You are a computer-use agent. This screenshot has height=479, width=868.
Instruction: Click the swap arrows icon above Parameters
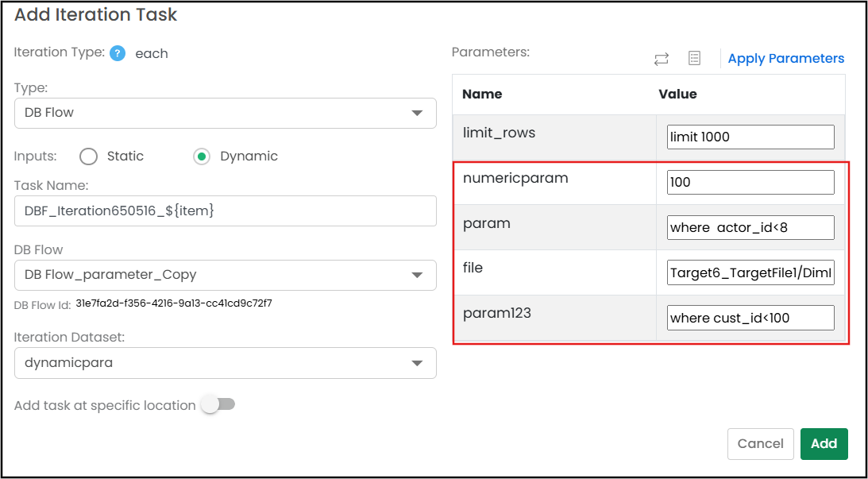coord(661,59)
